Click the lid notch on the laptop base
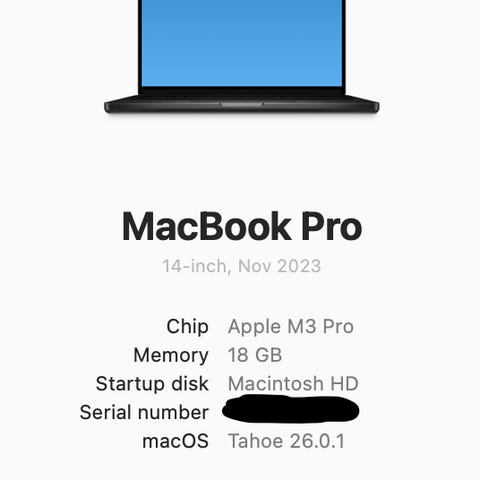Viewport: 480px width, 480px height. (x=242, y=104)
